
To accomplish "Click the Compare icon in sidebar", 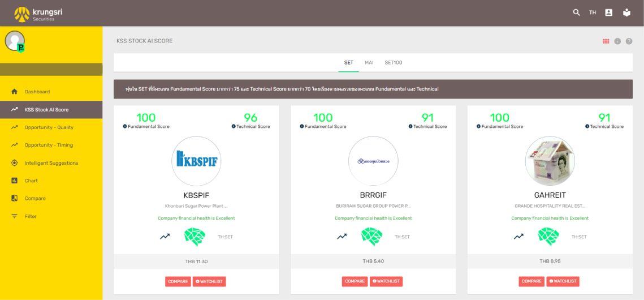I will pyautogui.click(x=14, y=198).
